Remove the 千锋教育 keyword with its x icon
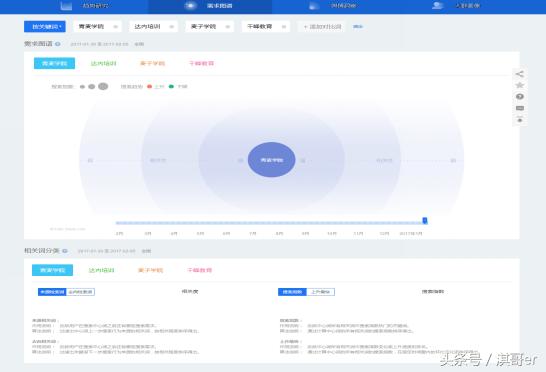The height and width of the screenshot is (372, 546). pyautogui.click(x=284, y=27)
